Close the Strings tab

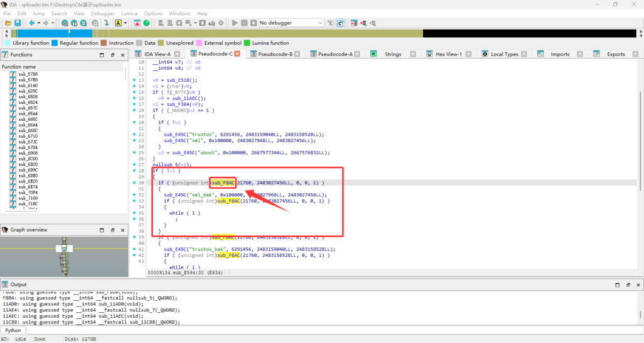coord(413,54)
